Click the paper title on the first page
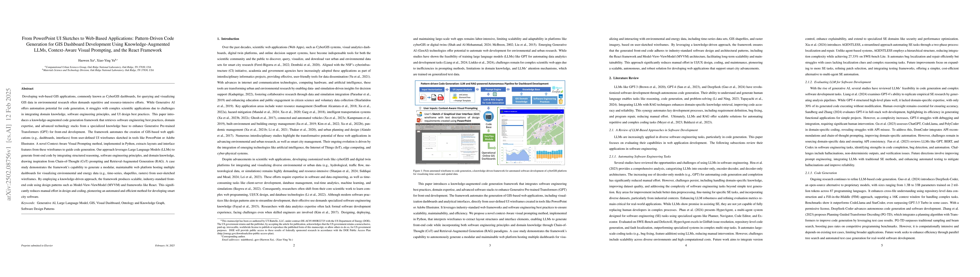This screenshot has height=277, width=980. tap(98, 44)
